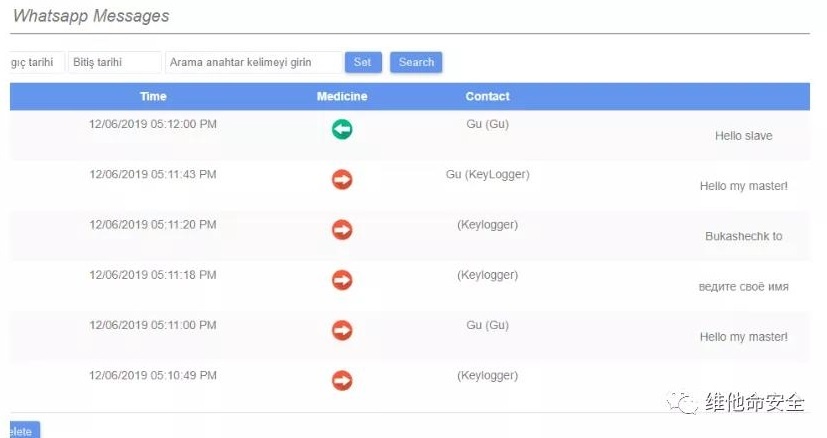Click the red arrow icon at 05:11:20 PM
The height and width of the screenshot is (438, 827).
click(342, 230)
